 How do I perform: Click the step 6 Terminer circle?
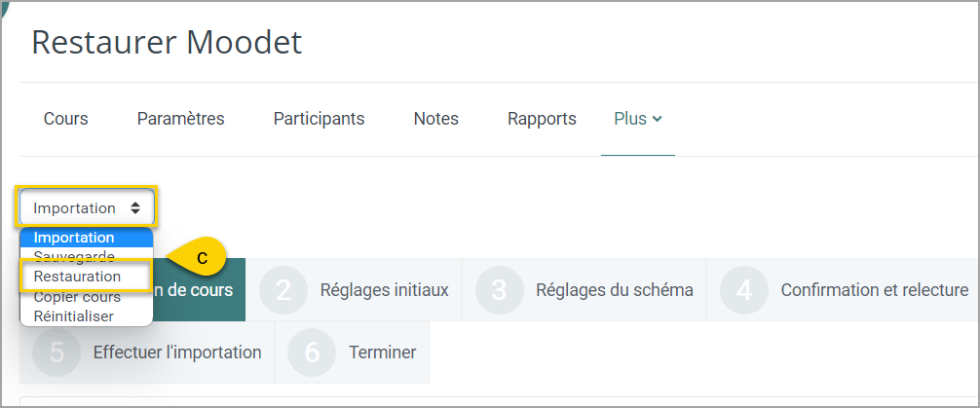tap(312, 352)
